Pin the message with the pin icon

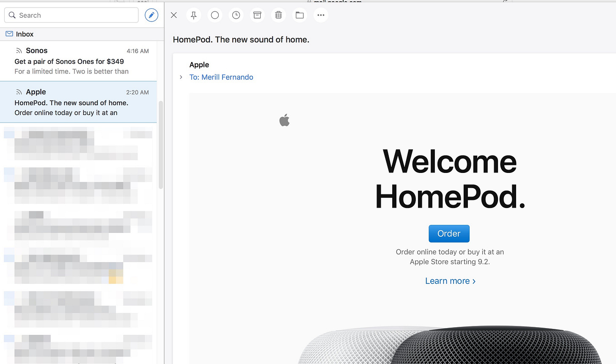[x=194, y=15]
